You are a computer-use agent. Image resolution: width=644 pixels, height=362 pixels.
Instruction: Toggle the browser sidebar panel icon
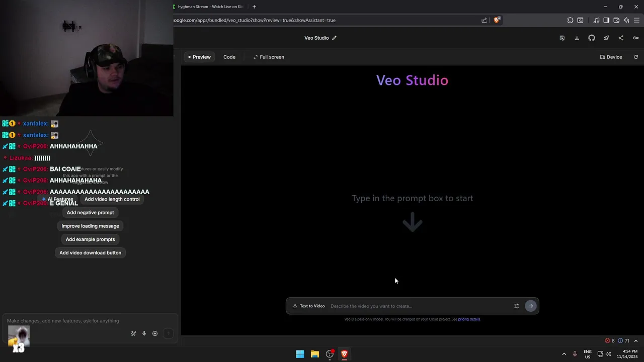point(606,20)
